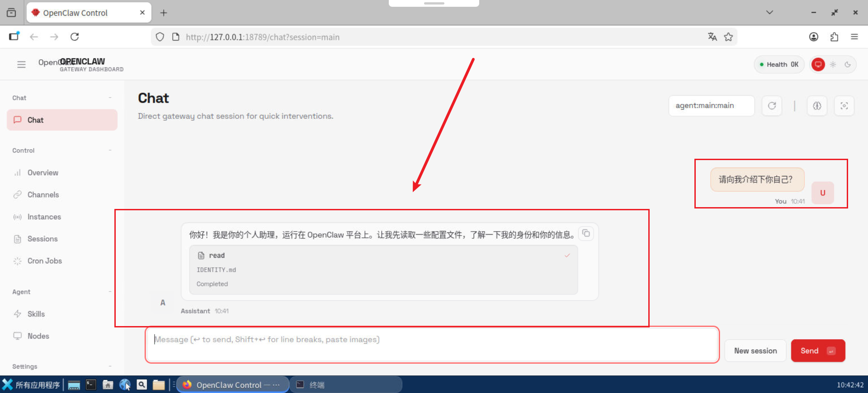Copy the assistant message
This screenshot has width=868, height=393.
tap(586, 233)
